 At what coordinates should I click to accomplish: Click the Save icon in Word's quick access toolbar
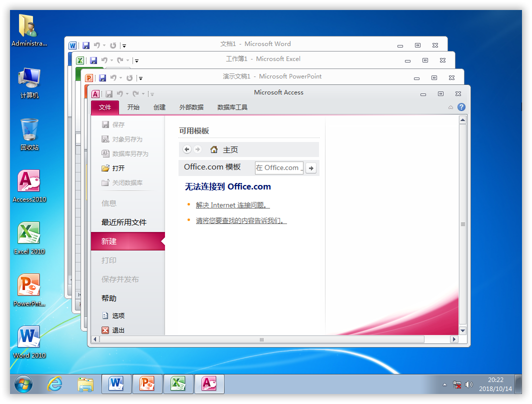(x=86, y=45)
